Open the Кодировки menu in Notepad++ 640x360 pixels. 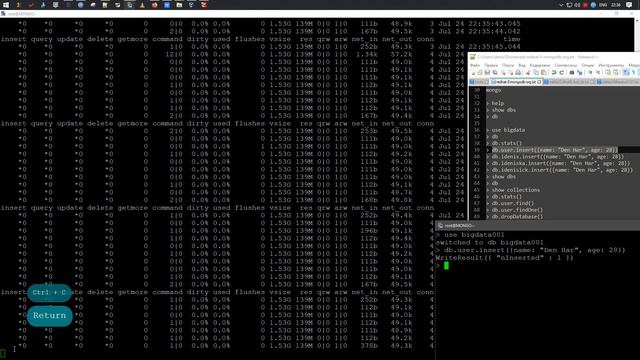[540, 65]
